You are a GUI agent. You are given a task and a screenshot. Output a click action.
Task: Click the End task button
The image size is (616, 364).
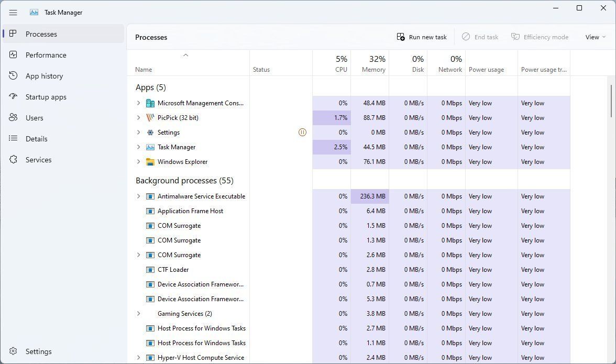(480, 37)
